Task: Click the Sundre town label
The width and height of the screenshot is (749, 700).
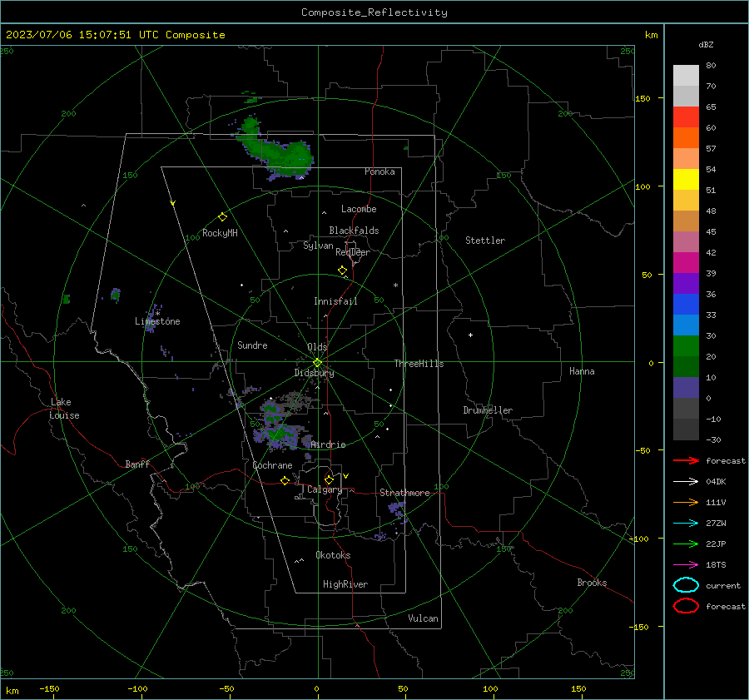Action: tap(252, 345)
